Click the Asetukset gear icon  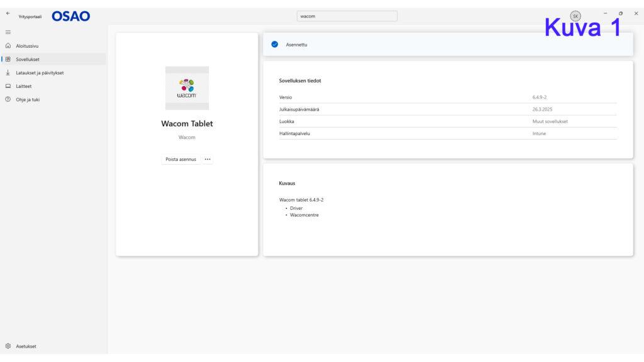8,346
